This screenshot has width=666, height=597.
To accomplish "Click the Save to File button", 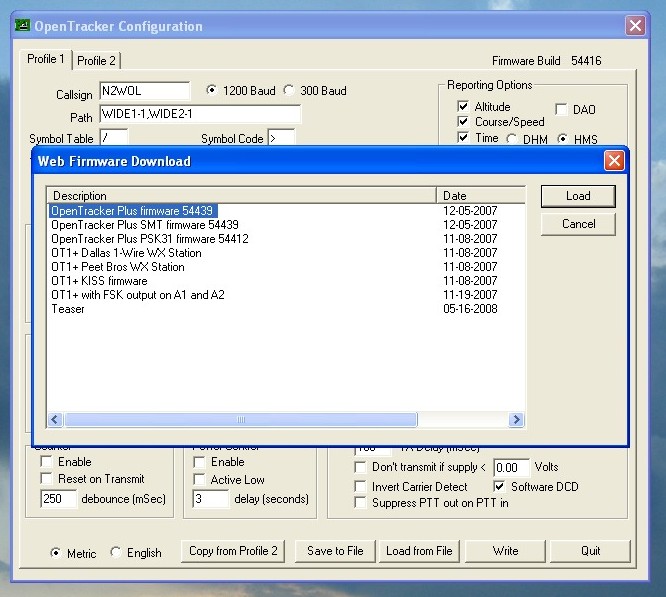I will tap(335, 551).
